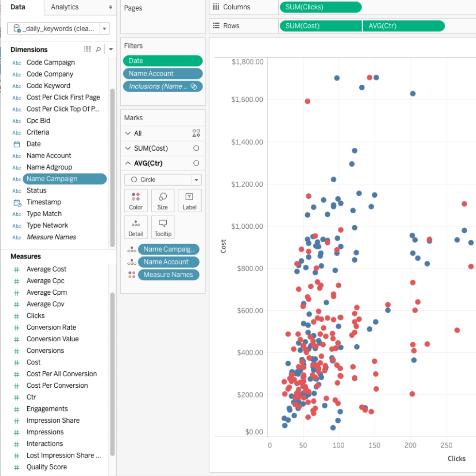
Task: Open the Label marks card
Action: 190,200
